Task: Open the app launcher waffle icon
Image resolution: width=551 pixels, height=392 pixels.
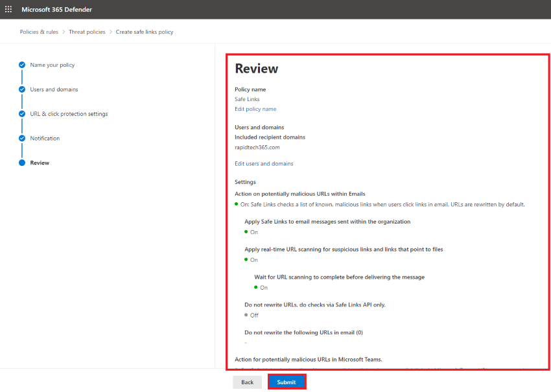Action: [x=8, y=10]
